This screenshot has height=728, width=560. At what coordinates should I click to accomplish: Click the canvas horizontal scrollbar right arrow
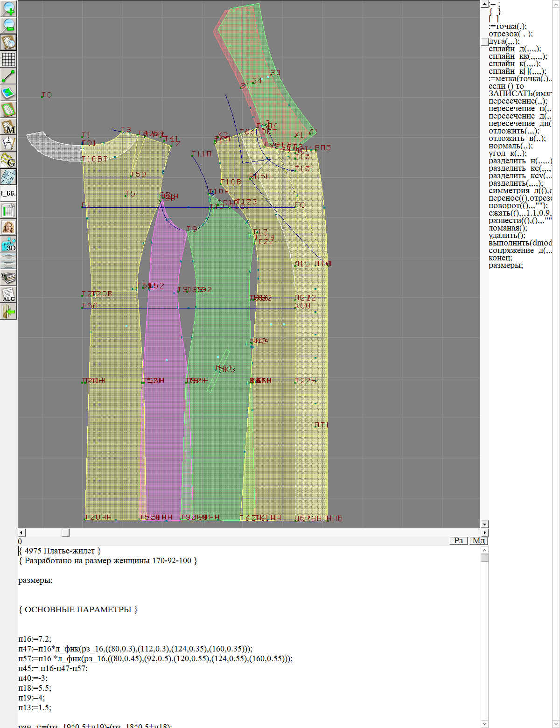(x=484, y=532)
